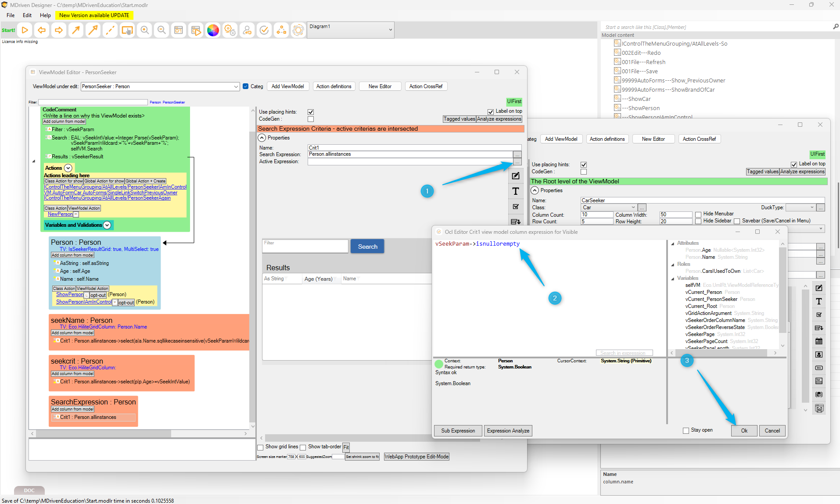The image size is (840, 504).
Task: Click the orange play triangle toolbar icon
Action: point(25,30)
